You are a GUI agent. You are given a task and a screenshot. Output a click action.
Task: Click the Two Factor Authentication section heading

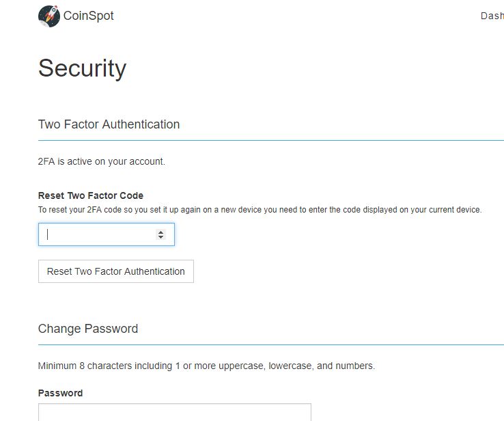109,124
